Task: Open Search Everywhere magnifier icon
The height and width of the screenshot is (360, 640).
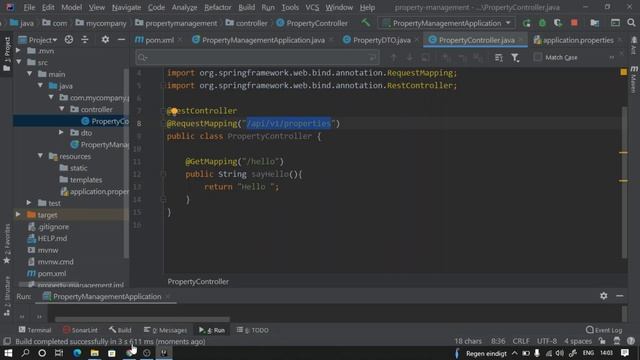Action: (631, 23)
